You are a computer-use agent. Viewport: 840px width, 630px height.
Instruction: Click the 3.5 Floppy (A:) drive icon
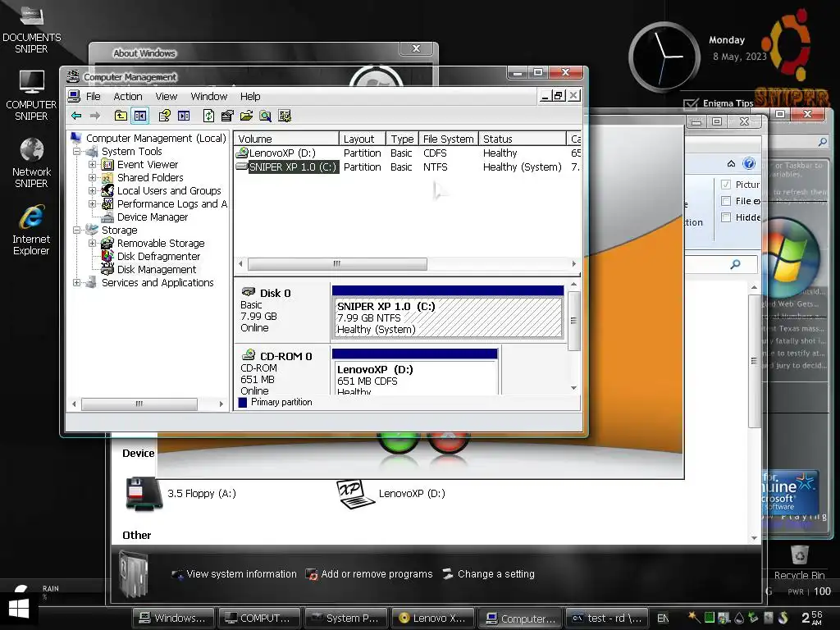[144, 493]
